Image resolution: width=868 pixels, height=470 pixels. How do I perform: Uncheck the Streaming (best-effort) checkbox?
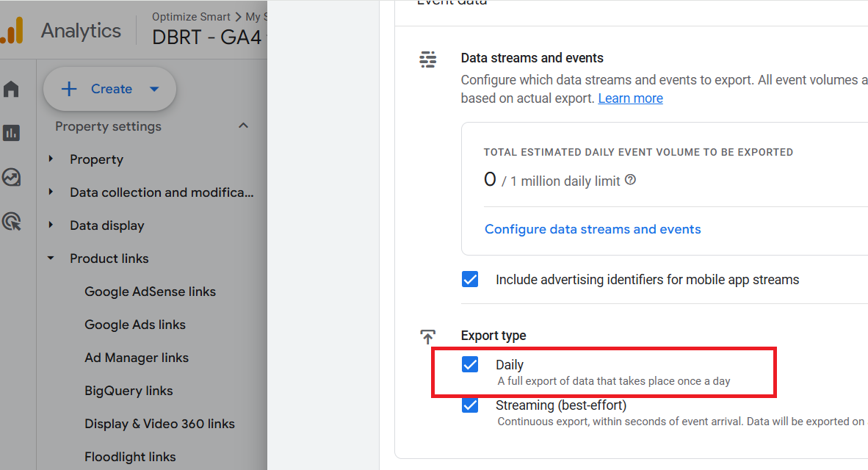click(x=470, y=405)
